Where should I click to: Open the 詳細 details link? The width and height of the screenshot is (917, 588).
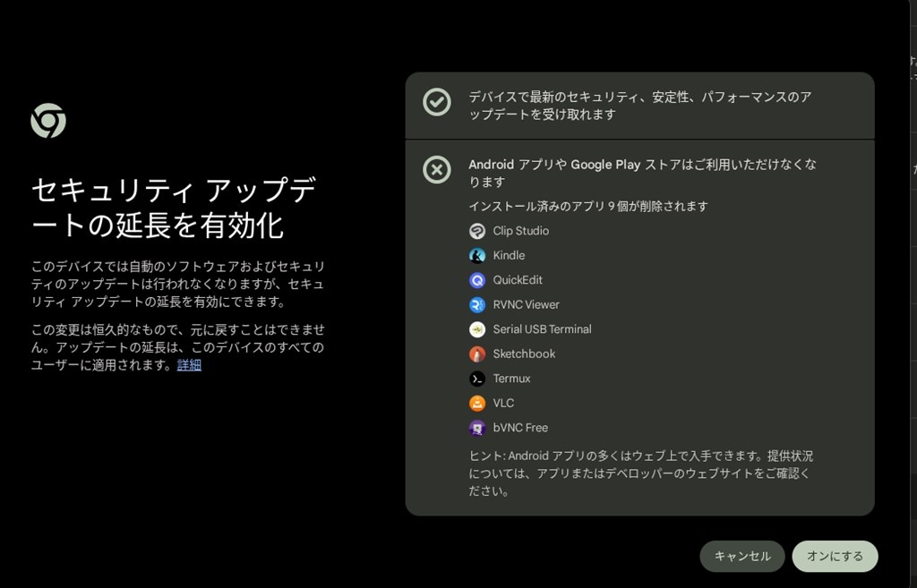pos(188,364)
